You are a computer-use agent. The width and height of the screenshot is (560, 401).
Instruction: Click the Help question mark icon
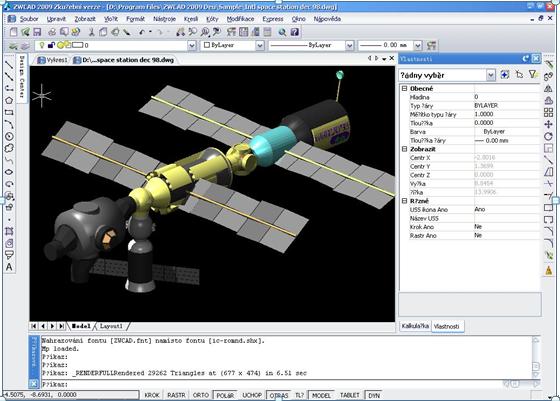[x=295, y=32]
